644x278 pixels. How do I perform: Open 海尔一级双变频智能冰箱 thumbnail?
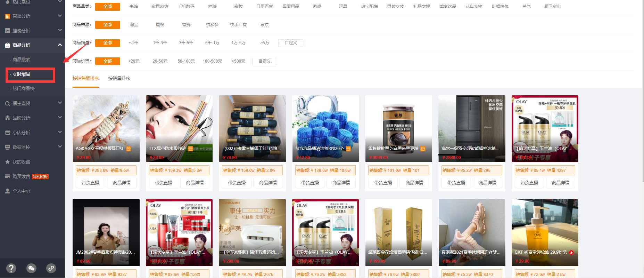tap(472, 128)
